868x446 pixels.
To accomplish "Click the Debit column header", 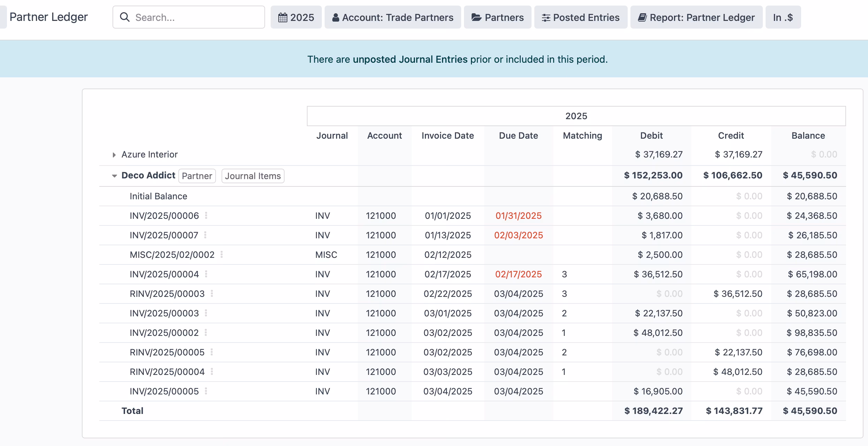I will tap(651, 136).
